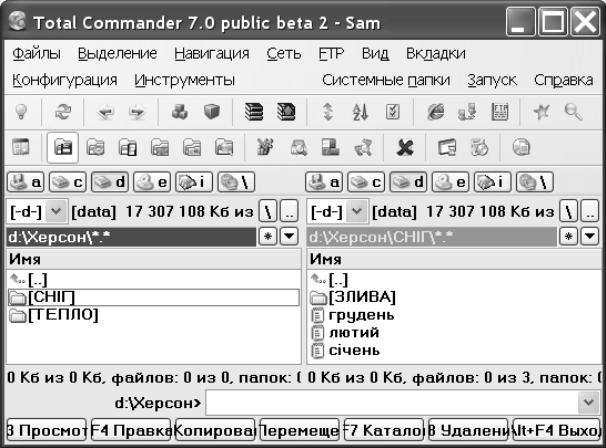Click the lightbulb icon in the toolbar
Viewport: 606px width, 448px height.
(21, 112)
